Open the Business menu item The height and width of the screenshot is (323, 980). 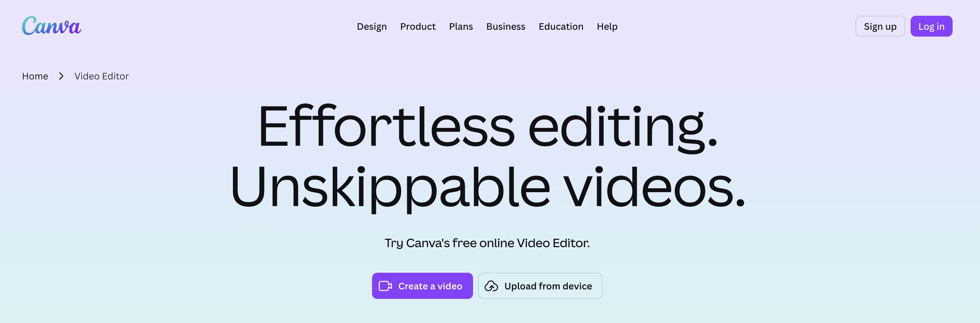(x=505, y=26)
